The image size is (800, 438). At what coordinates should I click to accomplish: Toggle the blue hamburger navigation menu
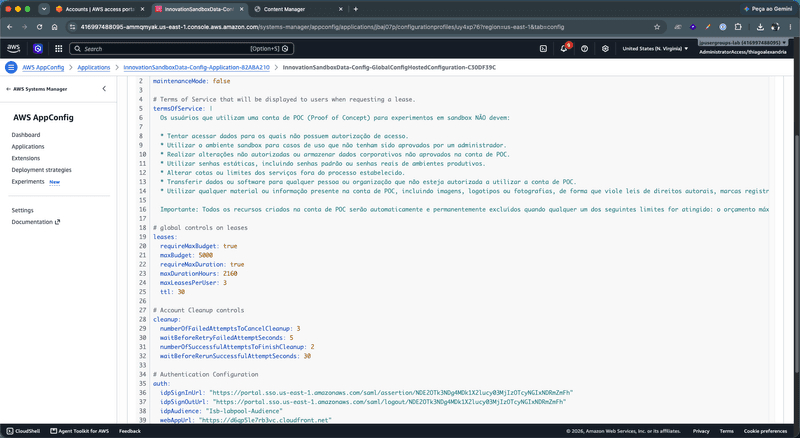point(11,67)
